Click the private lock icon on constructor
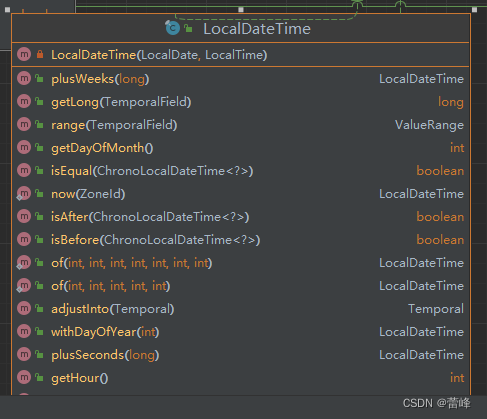 40,54
